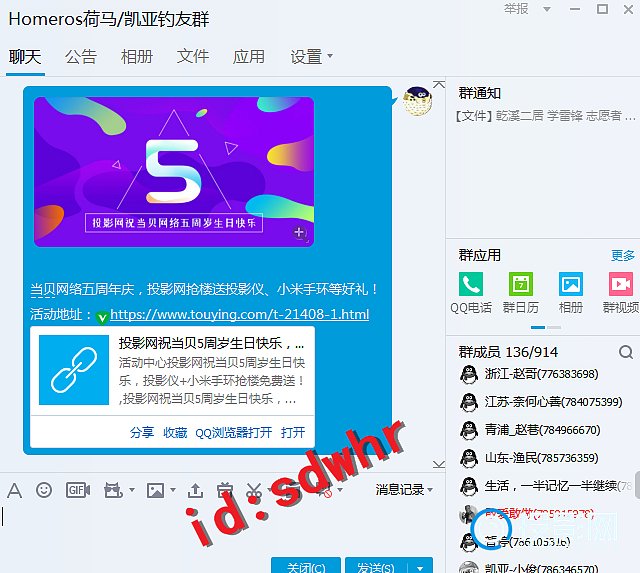Image resolution: width=640 pixels, height=573 pixels.
Task: Click 更多 in 群应用 section
Action: (x=623, y=255)
